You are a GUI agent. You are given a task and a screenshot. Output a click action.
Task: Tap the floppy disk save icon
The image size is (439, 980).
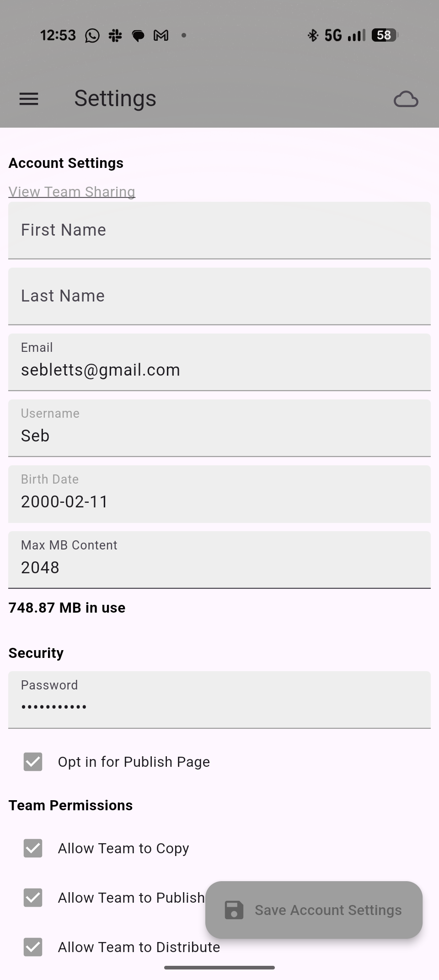coord(234,910)
